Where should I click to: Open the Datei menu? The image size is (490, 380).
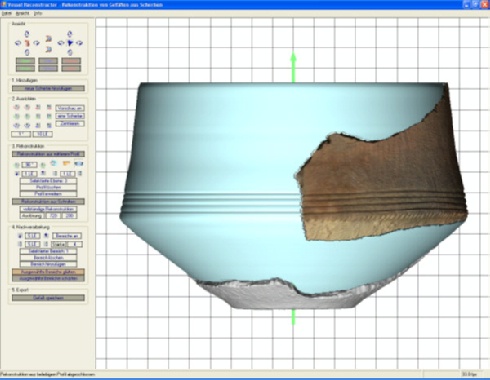click(x=7, y=14)
